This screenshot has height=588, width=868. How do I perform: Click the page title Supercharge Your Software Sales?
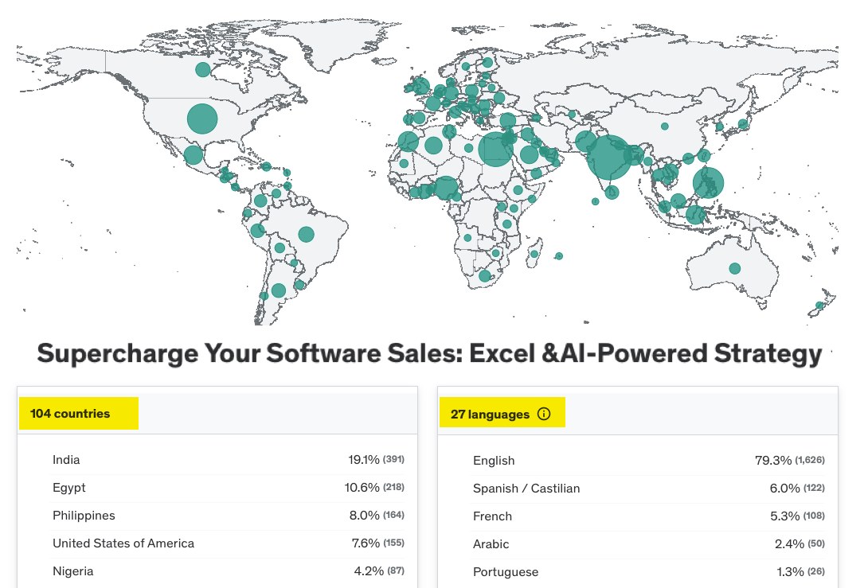click(428, 352)
